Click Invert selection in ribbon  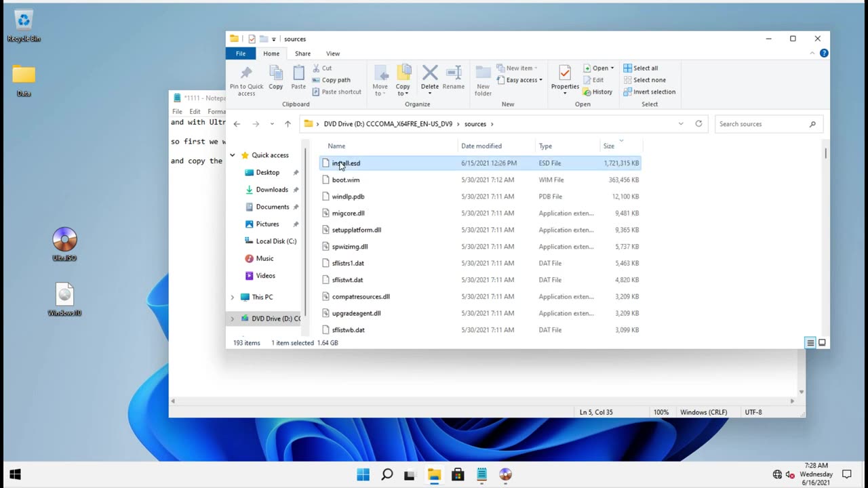[649, 91]
